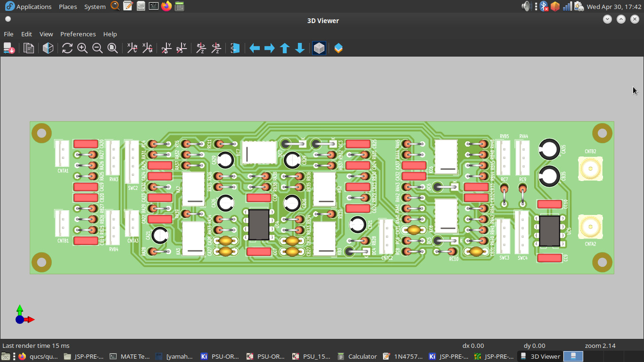Launch the search tool from the top panel
This screenshot has width=644, height=362.
(x=115, y=6)
